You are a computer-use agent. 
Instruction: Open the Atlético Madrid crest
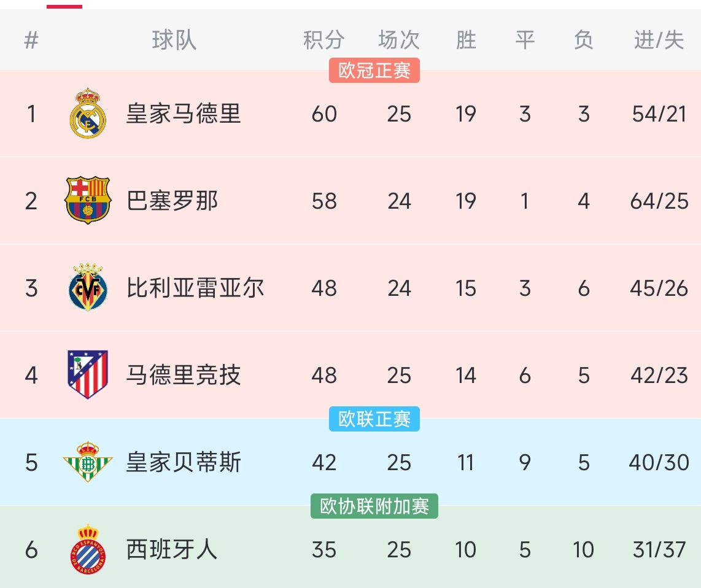tap(88, 374)
